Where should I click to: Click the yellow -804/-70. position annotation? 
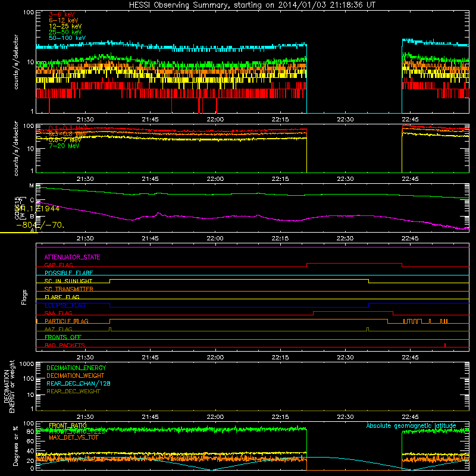pyautogui.click(x=40, y=225)
